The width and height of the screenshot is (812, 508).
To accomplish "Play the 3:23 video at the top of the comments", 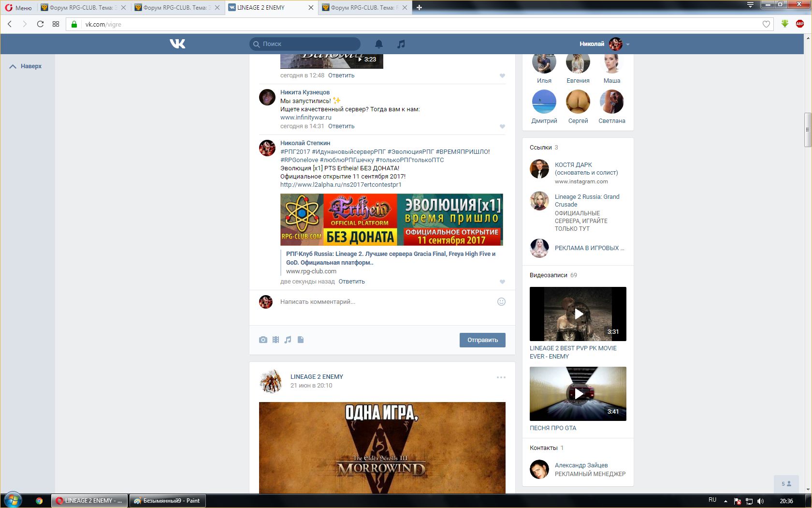I will 332,61.
